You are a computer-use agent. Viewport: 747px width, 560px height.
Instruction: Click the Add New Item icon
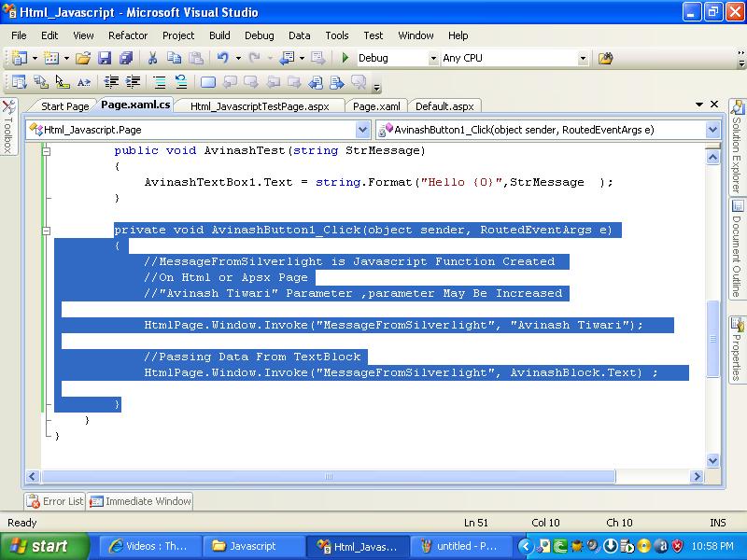click(x=51, y=58)
